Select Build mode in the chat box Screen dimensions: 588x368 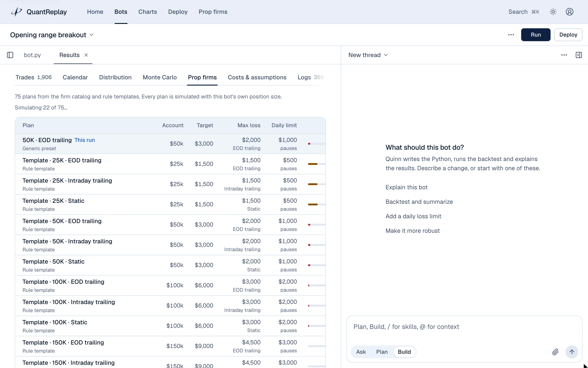(404, 352)
